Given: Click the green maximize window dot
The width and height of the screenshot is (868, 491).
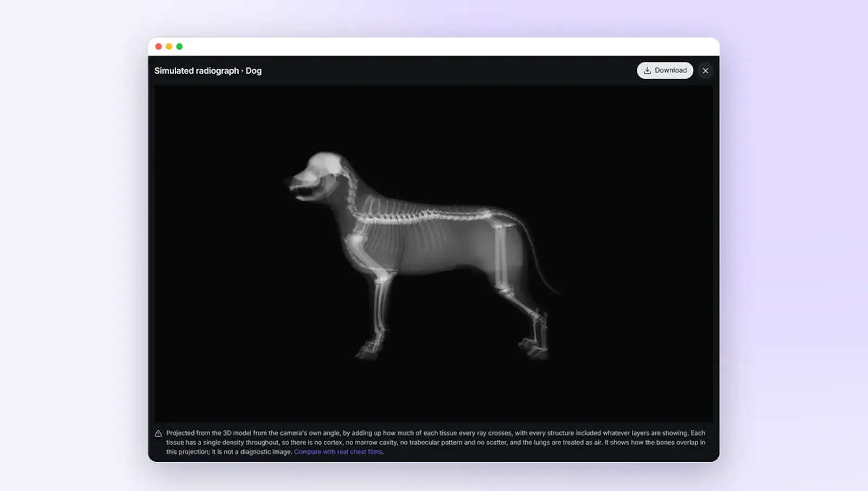Looking at the screenshot, I should click(180, 47).
